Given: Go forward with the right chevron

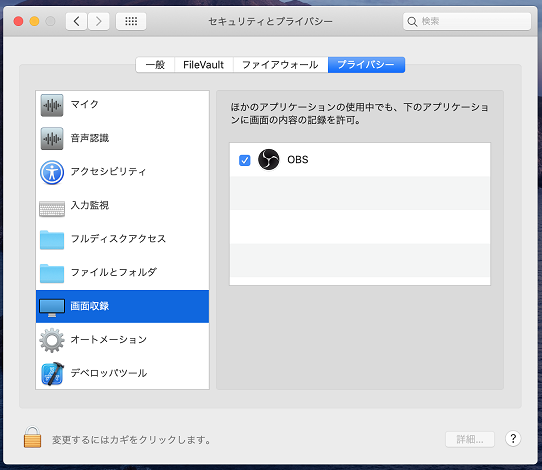Looking at the screenshot, I should 99,21.
